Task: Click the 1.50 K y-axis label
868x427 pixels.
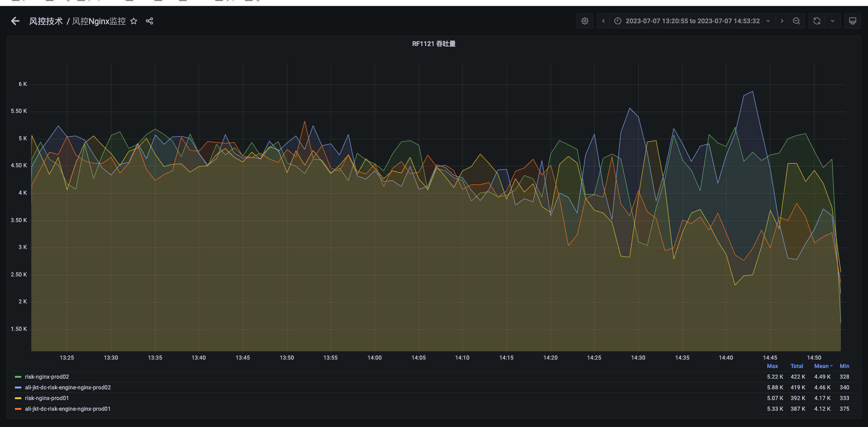Action: pyautogui.click(x=19, y=329)
